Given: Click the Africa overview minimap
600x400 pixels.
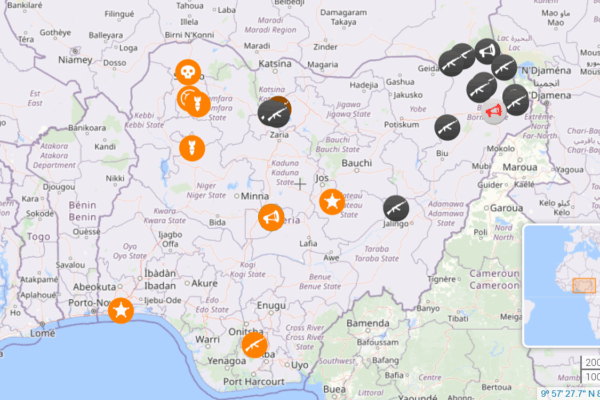Looking at the screenshot, I should click(x=562, y=286).
